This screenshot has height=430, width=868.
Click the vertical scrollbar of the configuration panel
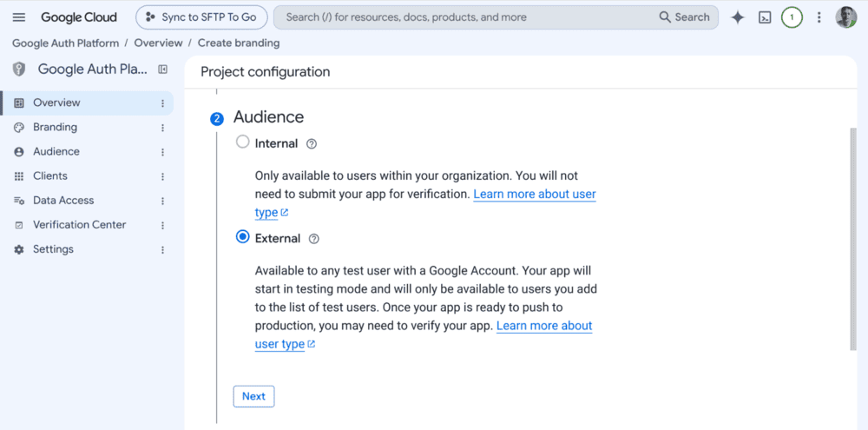pyautogui.click(x=853, y=238)
